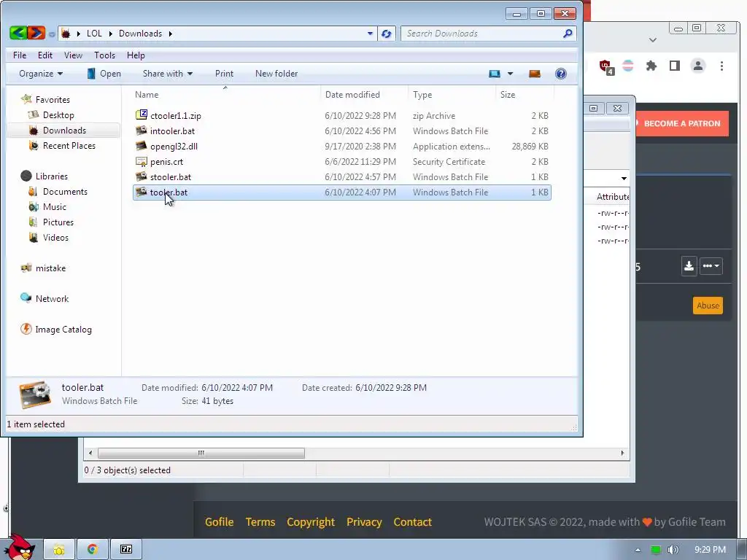Select opengl32.dll file icon

(141, 146)
